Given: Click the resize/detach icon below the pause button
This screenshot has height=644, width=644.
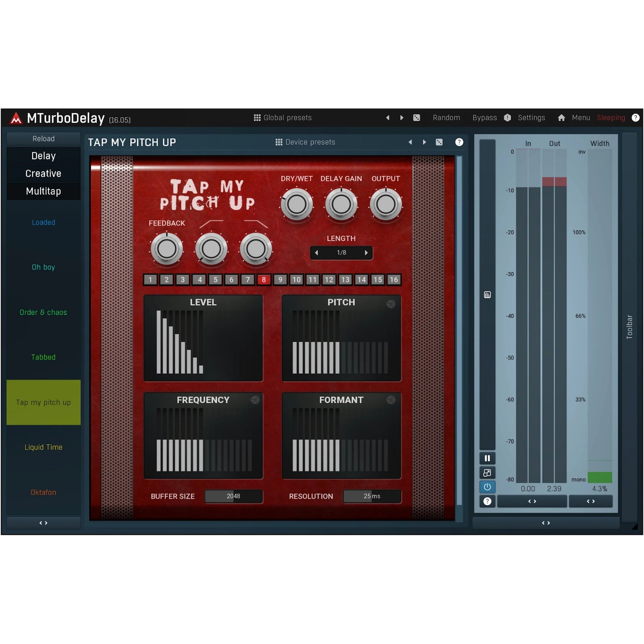Looking at the screenshot, I should tap(487, 473).
